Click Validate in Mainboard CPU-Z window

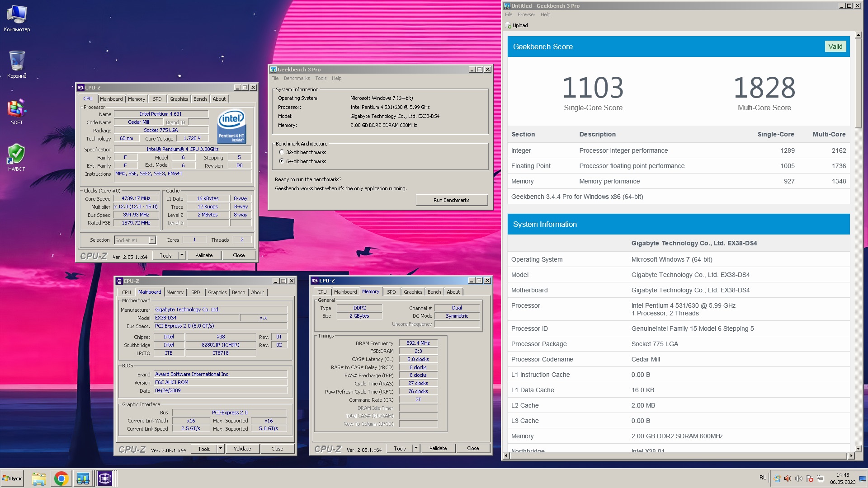[242, 449]
